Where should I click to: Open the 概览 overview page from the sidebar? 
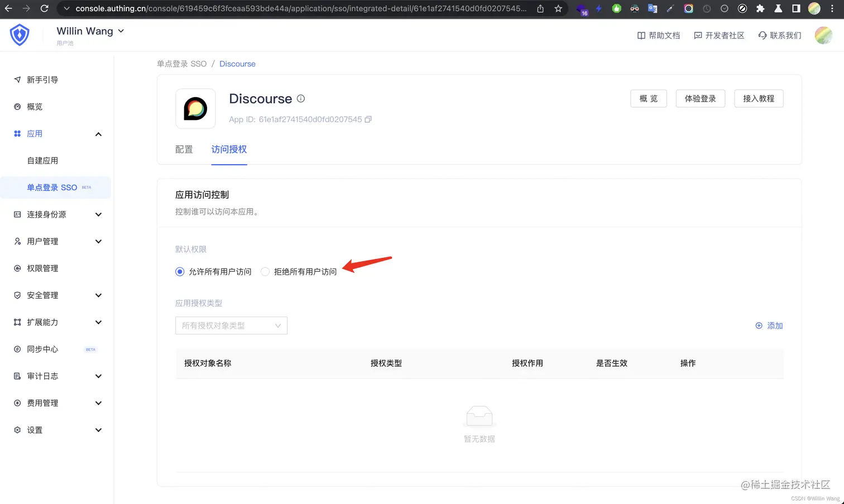pos(35,107)
